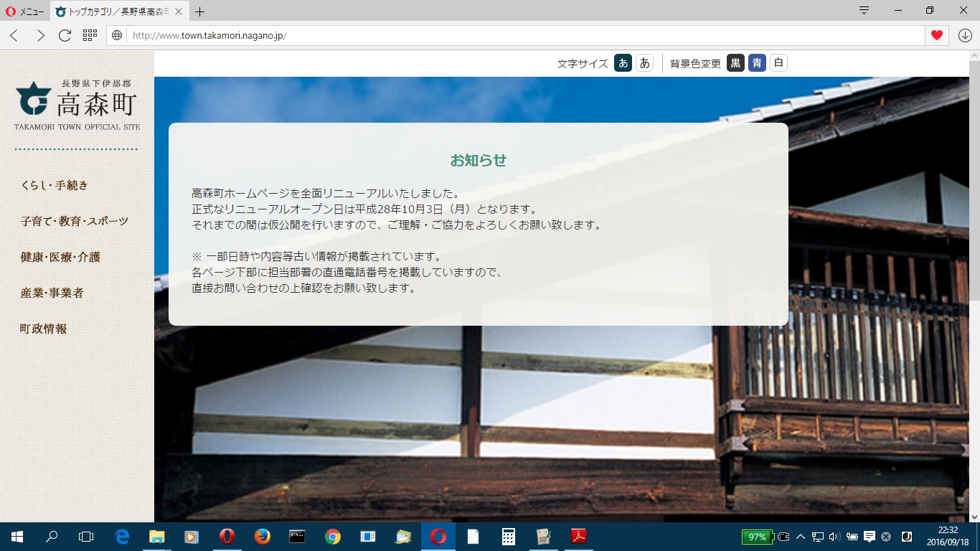Expand hidden system tray icons chevron
Viewport: 980px width, 551px height.
pos(801,537)
